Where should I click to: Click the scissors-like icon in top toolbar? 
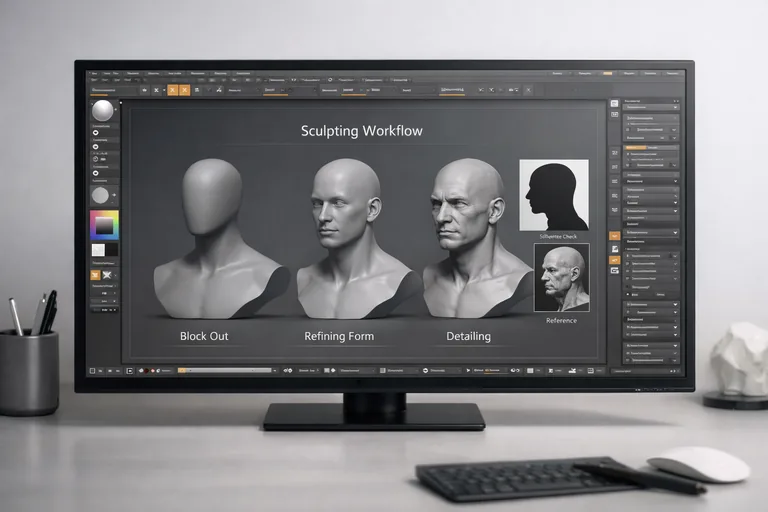coord(219,90)
